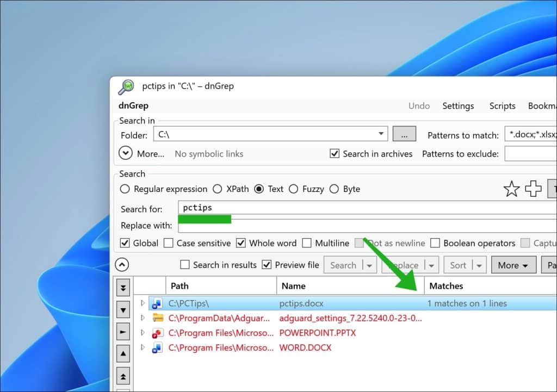The width and height of the screenshot is (557, 392).
Task: Select POWERPOINT.PPTX file name
Action: 318,333
